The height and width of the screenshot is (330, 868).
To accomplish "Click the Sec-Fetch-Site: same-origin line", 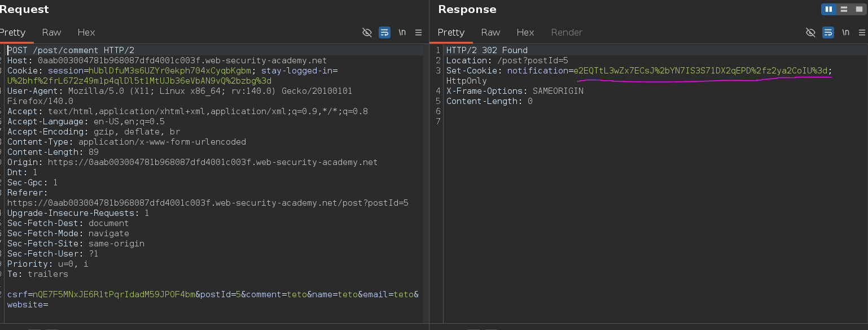I will (76, 244).
